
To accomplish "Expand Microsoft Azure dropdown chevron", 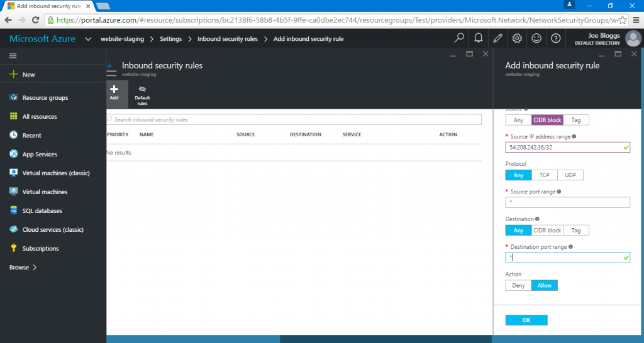I will (88, 39).
